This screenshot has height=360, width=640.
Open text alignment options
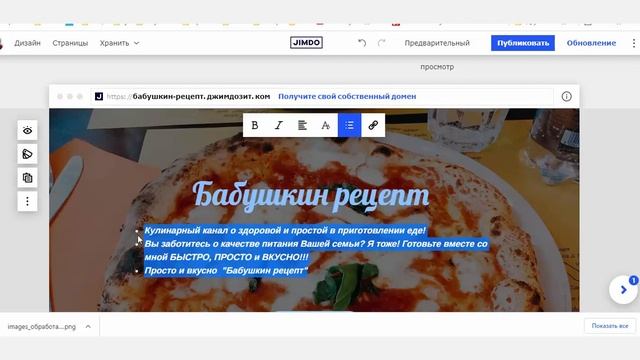tap(302, 125)
